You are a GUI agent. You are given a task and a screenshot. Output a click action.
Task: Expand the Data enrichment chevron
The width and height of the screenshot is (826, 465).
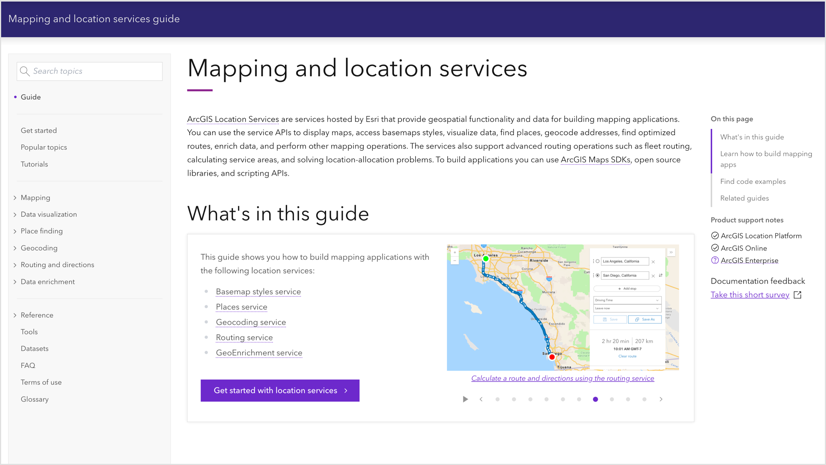(15, 282)
